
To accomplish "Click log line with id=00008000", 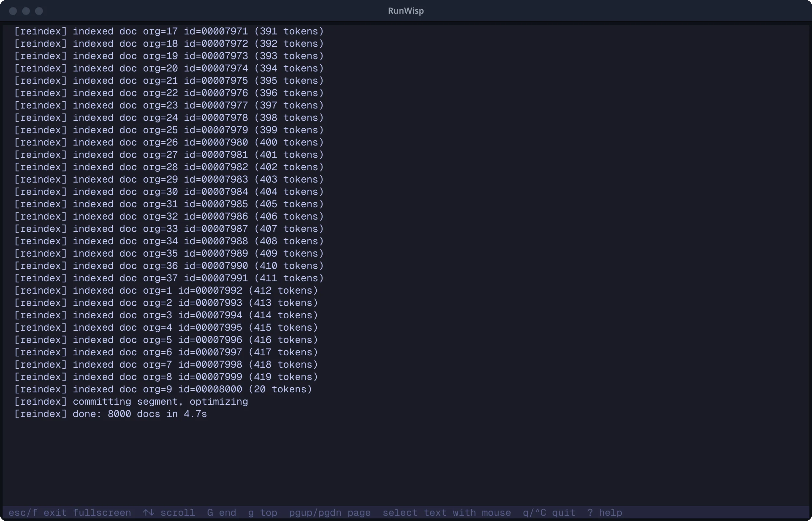I will click(x=163, y=389).
